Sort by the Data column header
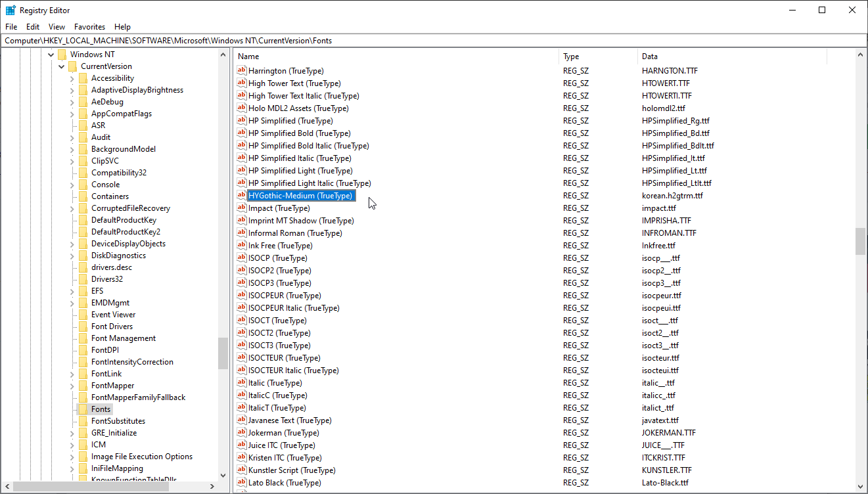 (733, 56)
